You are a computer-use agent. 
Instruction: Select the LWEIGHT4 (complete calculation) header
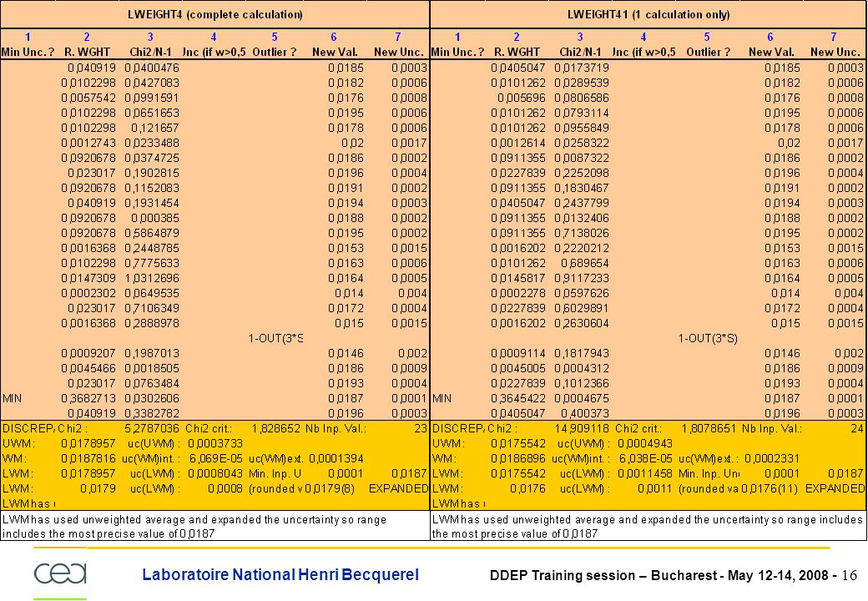(x=214, y=15)
